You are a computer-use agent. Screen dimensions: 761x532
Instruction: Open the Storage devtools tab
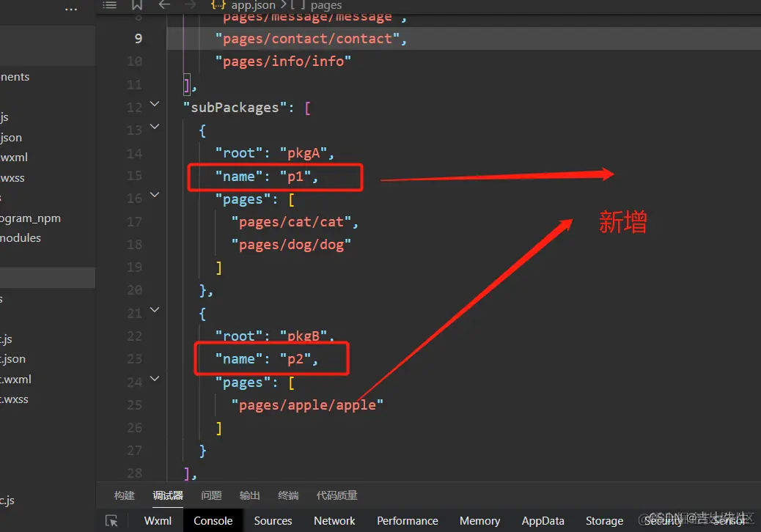(604, 521)
